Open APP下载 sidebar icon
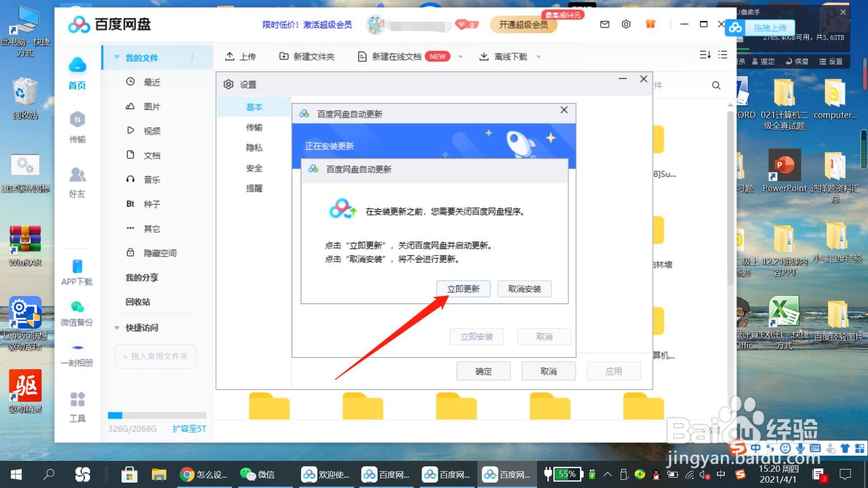Viewport: 868px width, 488px height. click(77, 273)
